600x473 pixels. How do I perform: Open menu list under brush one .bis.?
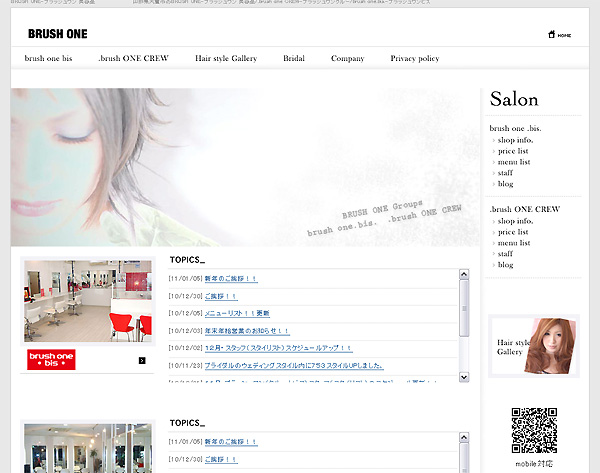[x=514, y=162]
